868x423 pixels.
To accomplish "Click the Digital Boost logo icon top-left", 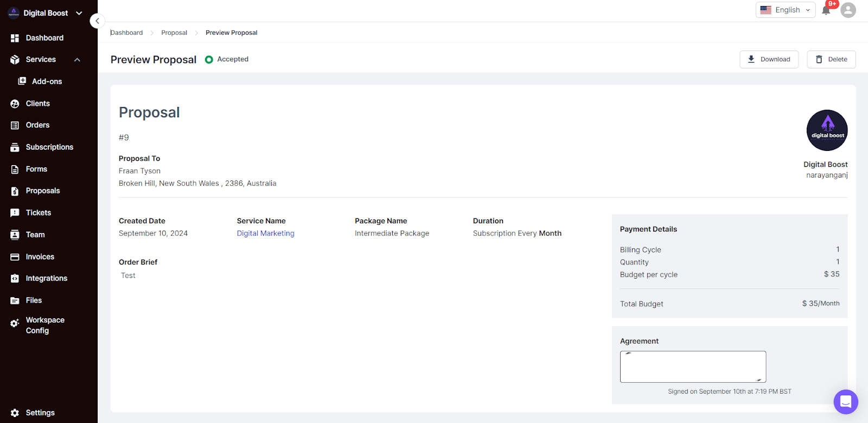I will tap(14, 13).
